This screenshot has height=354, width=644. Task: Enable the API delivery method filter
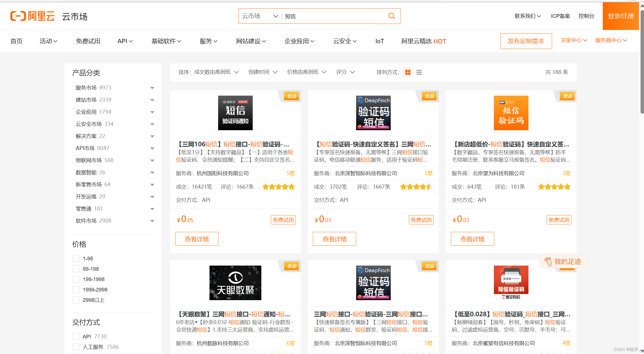76,336
